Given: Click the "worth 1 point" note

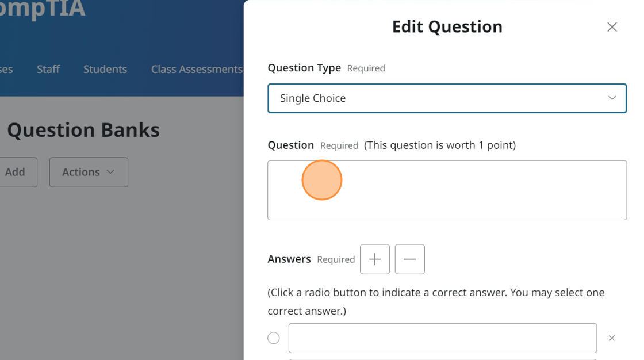Looking at the screenshot, I should pos(440,145).
